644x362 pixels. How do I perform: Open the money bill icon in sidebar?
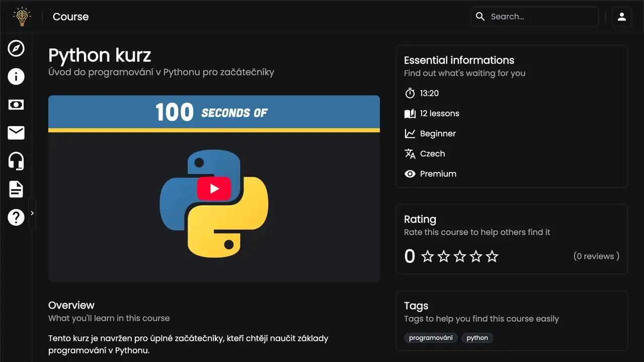click(x=16, y=105)
